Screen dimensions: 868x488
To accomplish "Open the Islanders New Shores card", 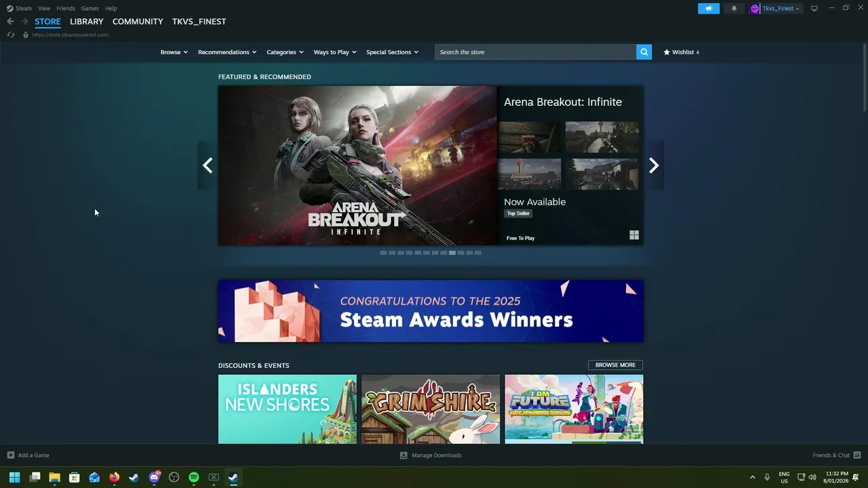I will click(x=288, y=409).
